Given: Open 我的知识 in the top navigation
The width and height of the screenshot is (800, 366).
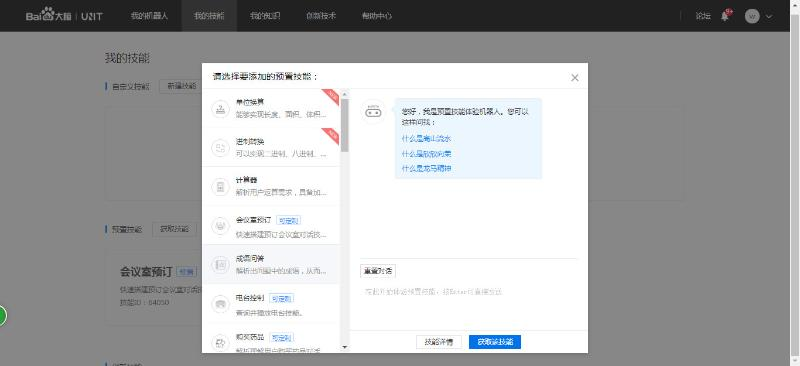Looking at the screenshot, I should pos(265,16).
